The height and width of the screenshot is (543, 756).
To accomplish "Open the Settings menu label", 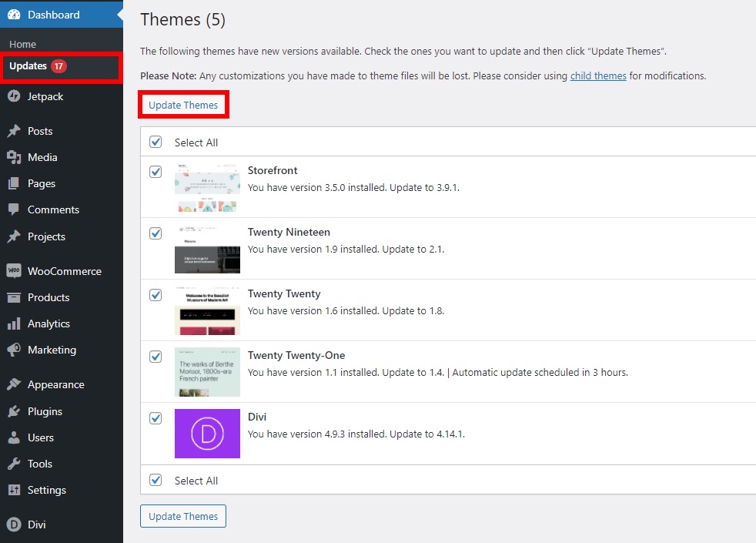I will click(x=47, y=490).
